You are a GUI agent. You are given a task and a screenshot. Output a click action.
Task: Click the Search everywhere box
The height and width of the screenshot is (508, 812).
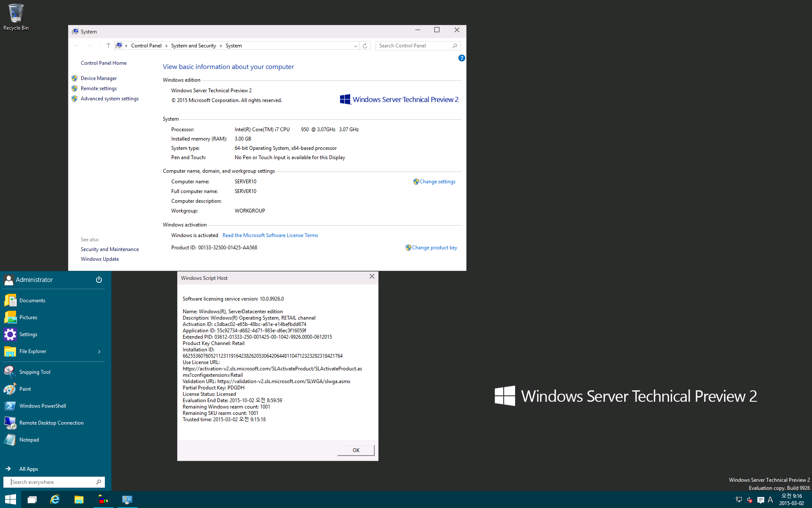(x=54, y=482)
